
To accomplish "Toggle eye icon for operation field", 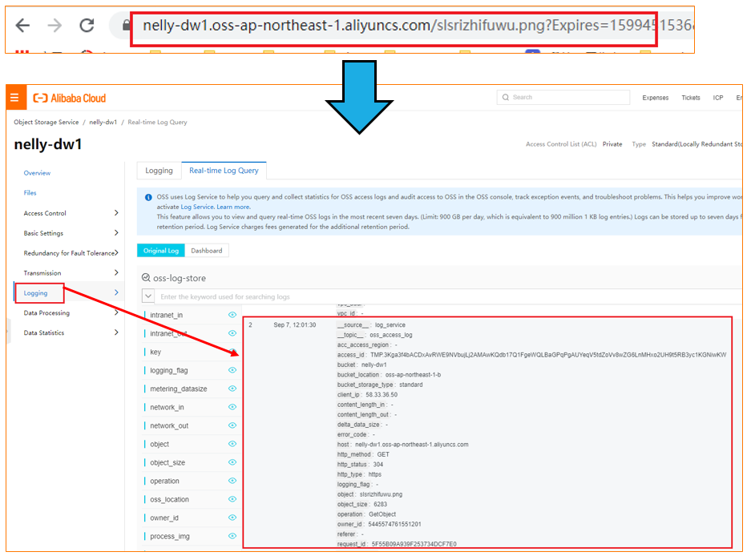I will (x=232, y=481).
